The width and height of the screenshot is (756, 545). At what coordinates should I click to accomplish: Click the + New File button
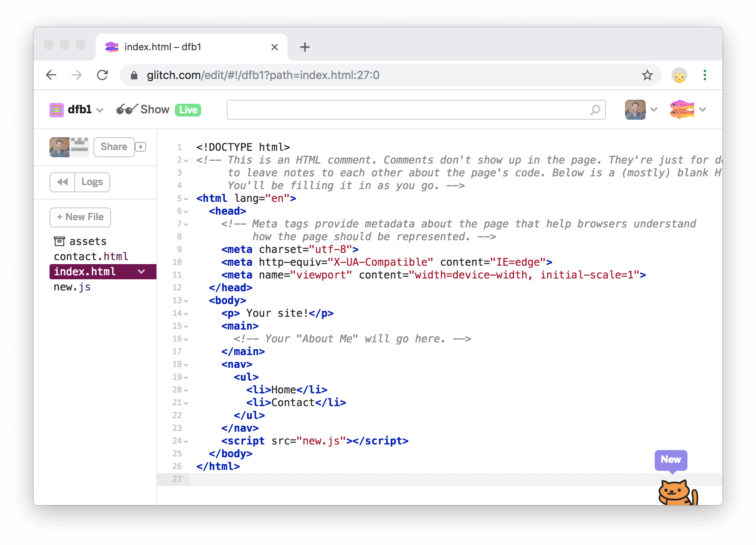pyautogui.click(x=80, y=217)
